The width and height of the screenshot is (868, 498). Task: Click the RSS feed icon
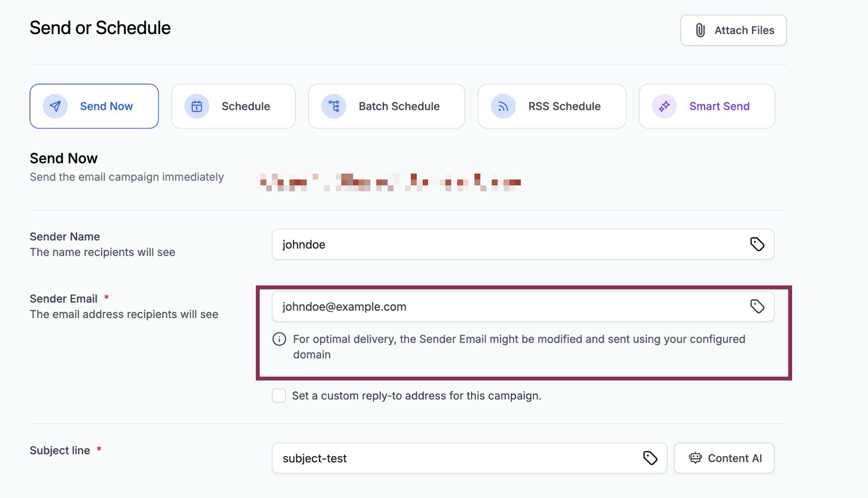pyautogui.click(x=503, y=106)
